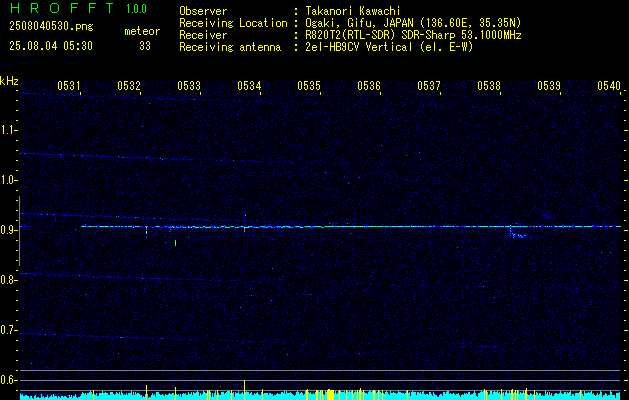The height and width of the screenshot is (400, 629).
Task: Click the 0.9 kHz frequency label
Action: [8, 230]
